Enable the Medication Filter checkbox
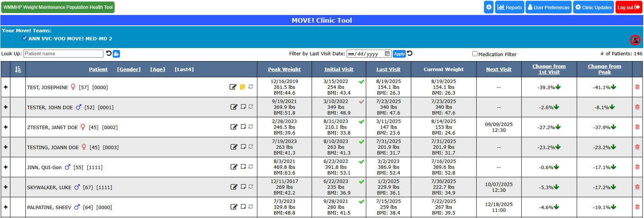Image resolution: width=644 pixels, height=218 pixels. pos(475,54)
